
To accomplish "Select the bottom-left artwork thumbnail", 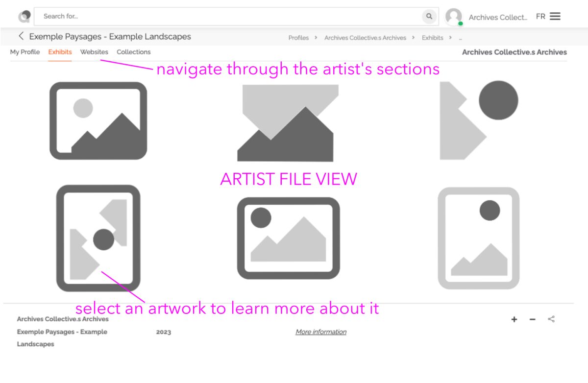I will point(98,239).
